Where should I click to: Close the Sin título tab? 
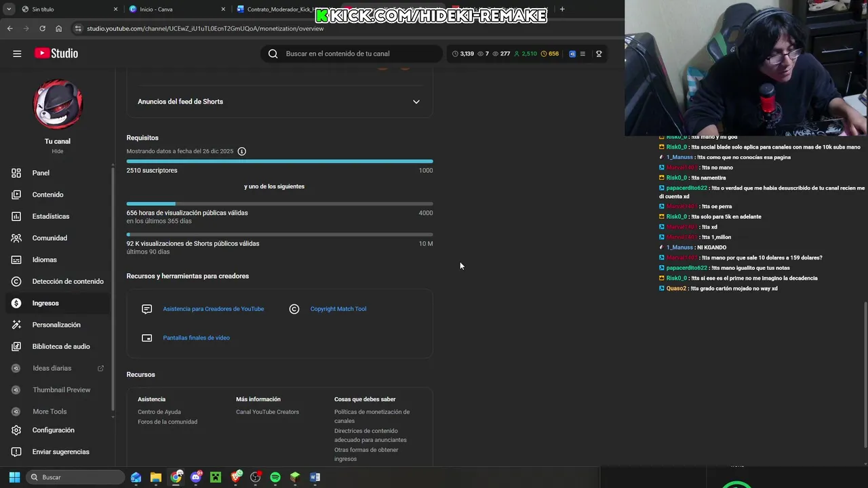click(x=115, y=9)
